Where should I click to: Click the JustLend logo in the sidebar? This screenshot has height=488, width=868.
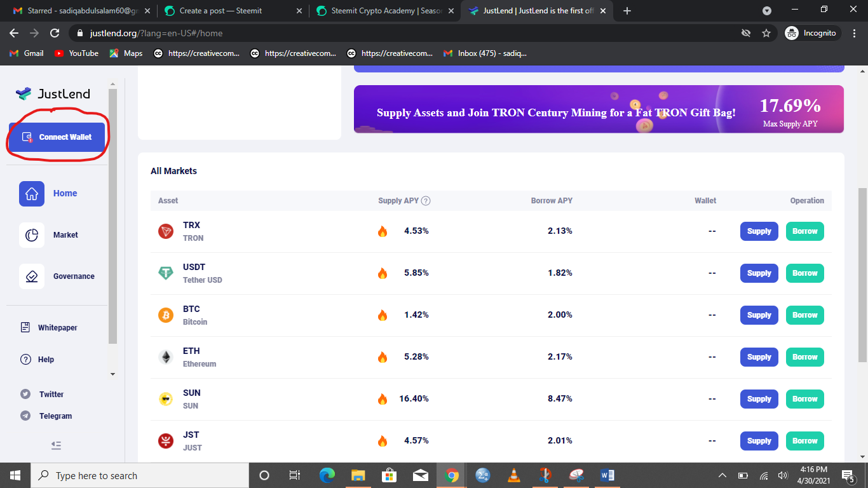53,94
